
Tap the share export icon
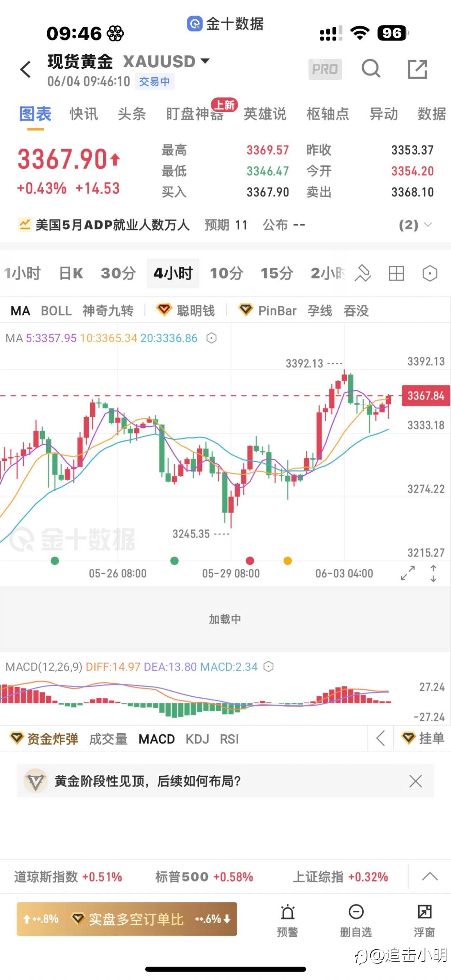pos(417,69)
